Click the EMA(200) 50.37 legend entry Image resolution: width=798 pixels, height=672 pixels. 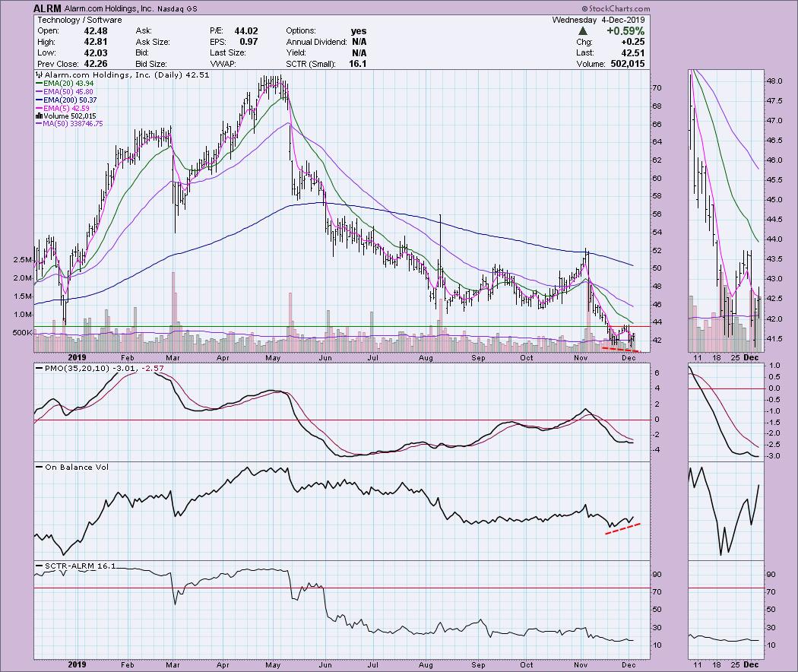coord(65,100)
